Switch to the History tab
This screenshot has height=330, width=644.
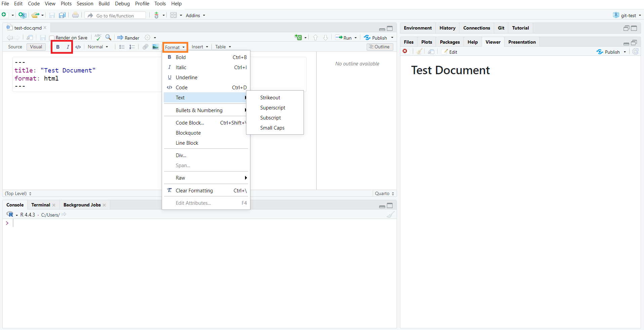click(x=447, y=28)
